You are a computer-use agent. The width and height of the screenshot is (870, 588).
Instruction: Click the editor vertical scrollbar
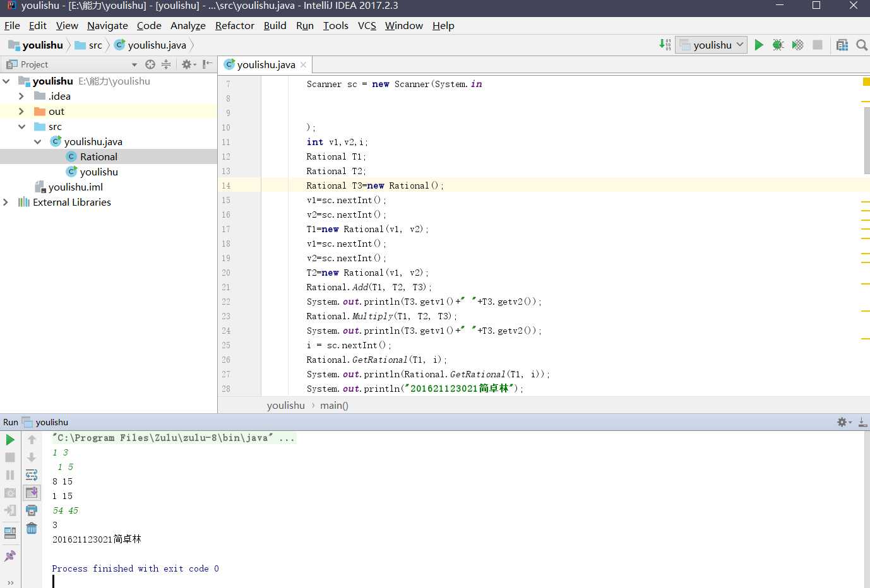click(866, 140)
